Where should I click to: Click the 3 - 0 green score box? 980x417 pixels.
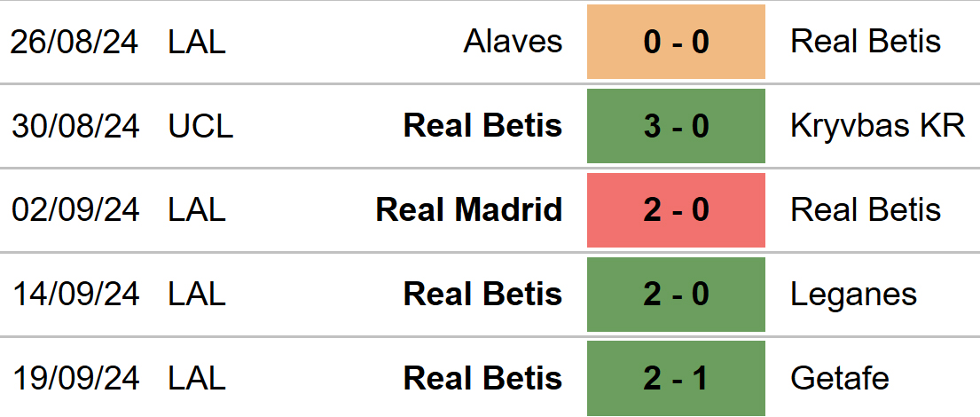[676, 126]
